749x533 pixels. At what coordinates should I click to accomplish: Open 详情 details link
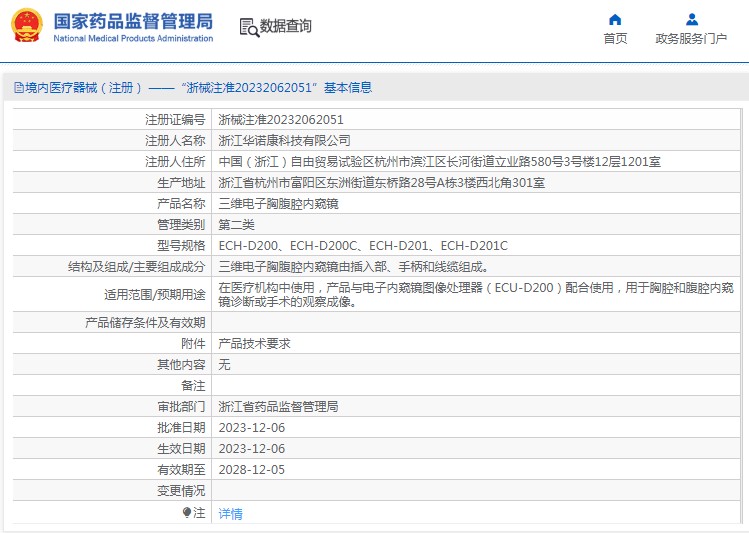click(230, 513)
